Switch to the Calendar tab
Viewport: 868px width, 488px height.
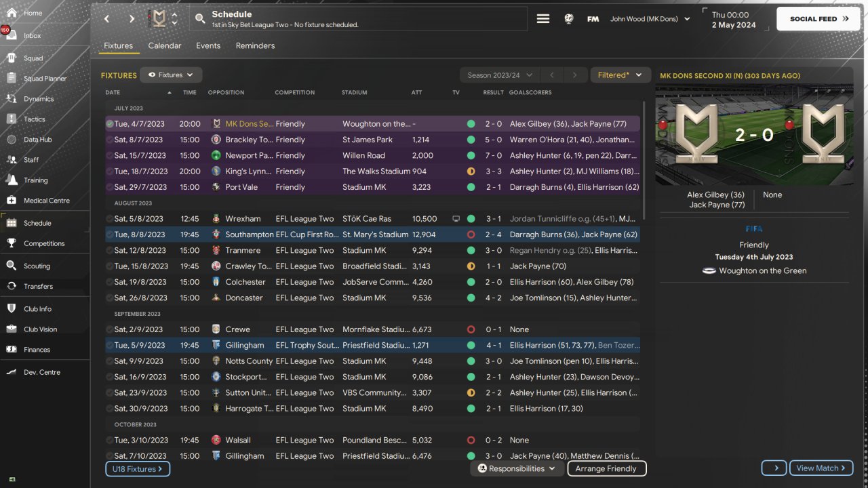[x=165, y=46]
